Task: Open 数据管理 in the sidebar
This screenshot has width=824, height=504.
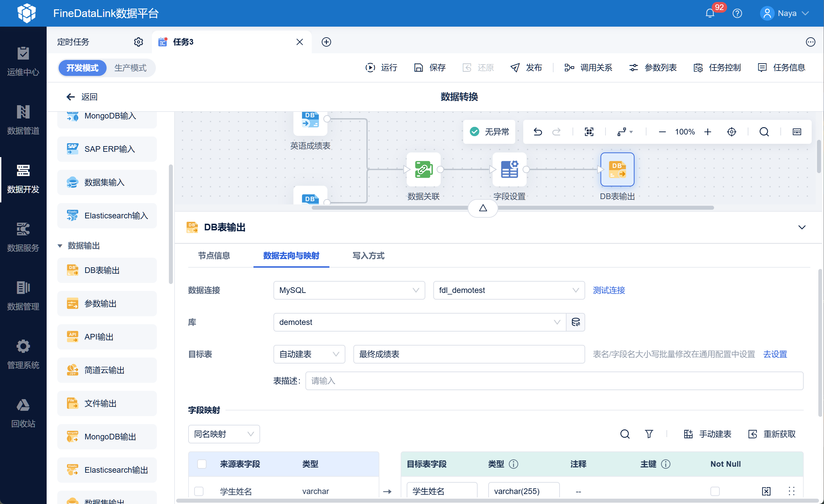Action: pos(23,296)
